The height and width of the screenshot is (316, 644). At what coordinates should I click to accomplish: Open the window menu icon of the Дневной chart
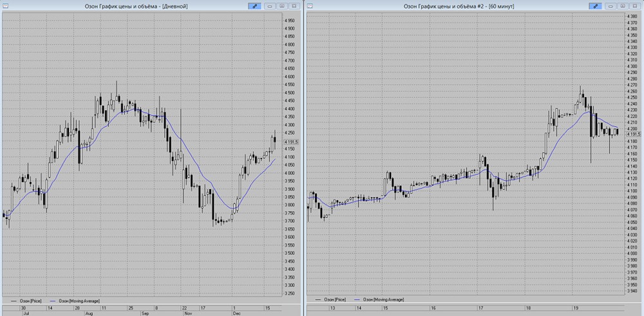[x=5, y=6]
